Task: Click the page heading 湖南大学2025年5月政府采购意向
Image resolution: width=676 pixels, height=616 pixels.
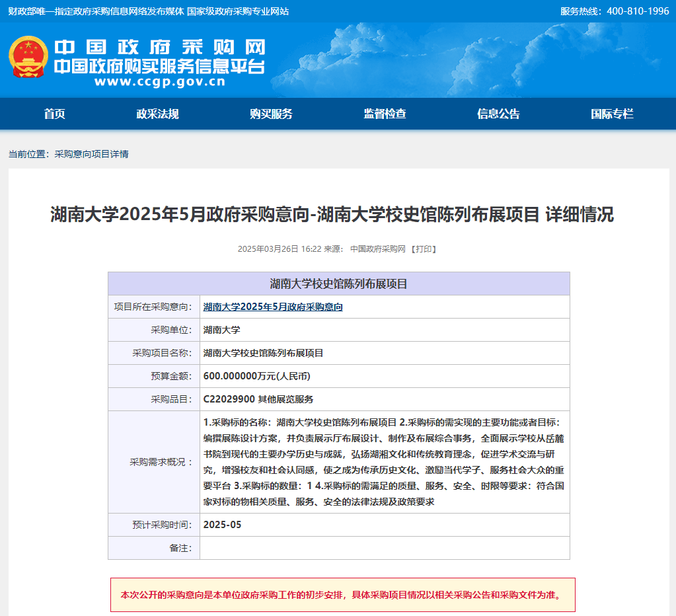Action: 332,214
